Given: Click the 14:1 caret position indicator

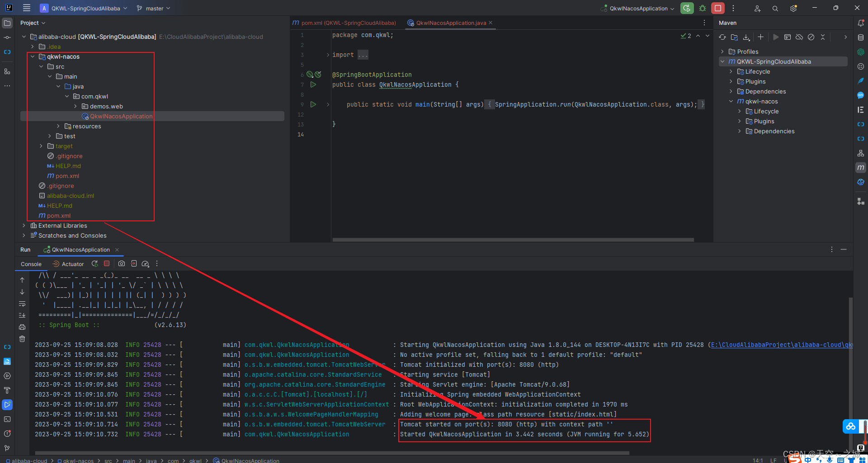Looking at the screenshot, I should tap(758, 460).
